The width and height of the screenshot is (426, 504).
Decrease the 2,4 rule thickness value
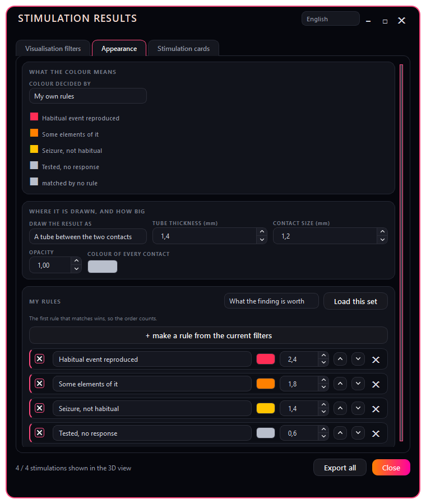pos(323,363)
